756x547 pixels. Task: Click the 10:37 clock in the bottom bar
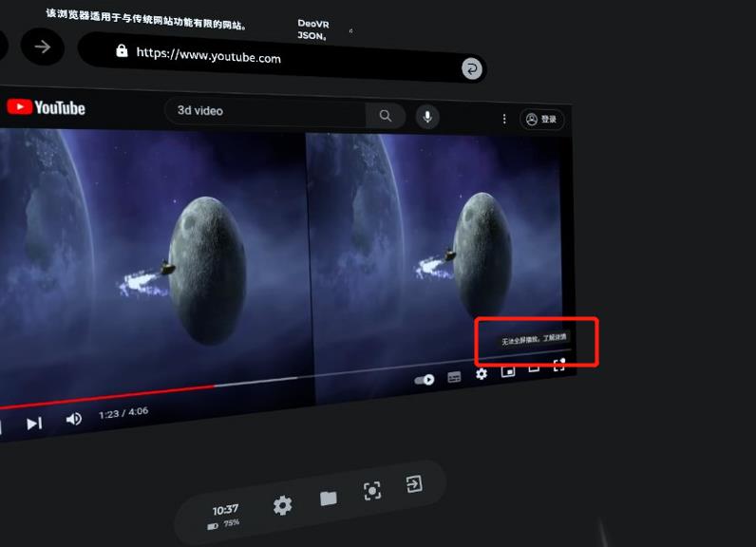(x=225, y=509)
